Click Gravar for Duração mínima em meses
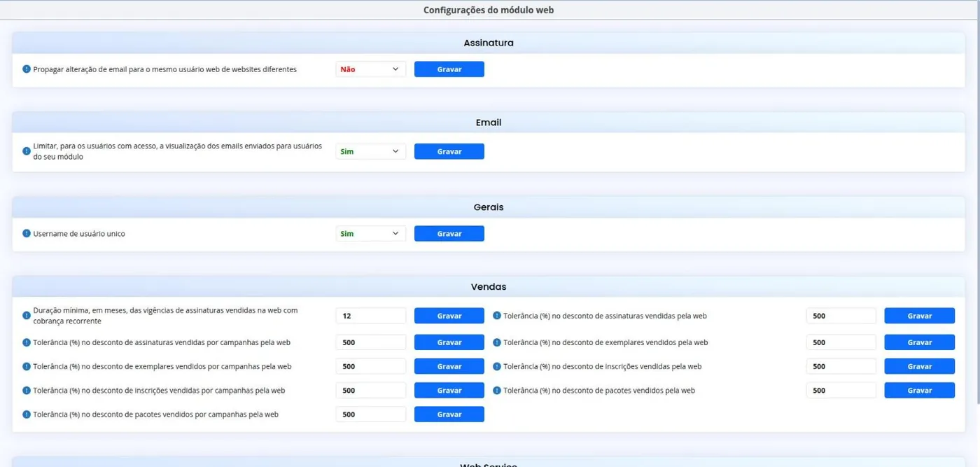The image size is (980, 467). click(449, 316)
